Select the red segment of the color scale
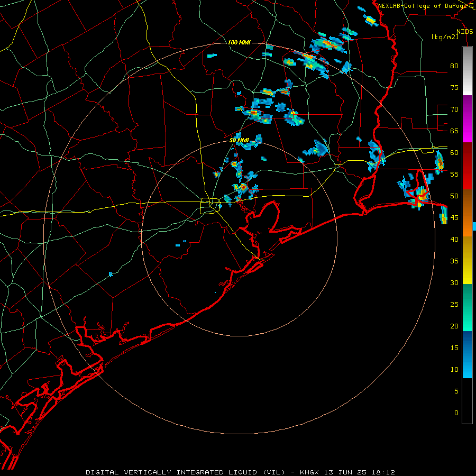Viewport: 476px width, 476px height. 467,166
